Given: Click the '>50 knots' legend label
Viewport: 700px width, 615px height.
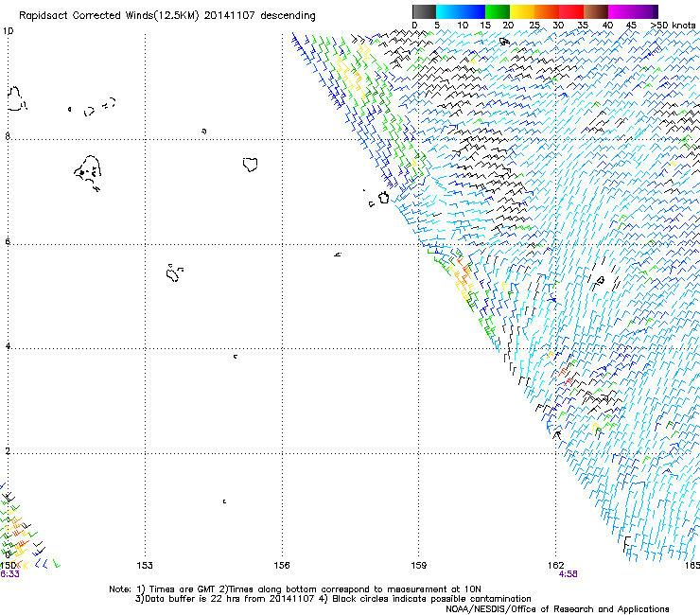Looking at the screenshot, I should [673, 26].
